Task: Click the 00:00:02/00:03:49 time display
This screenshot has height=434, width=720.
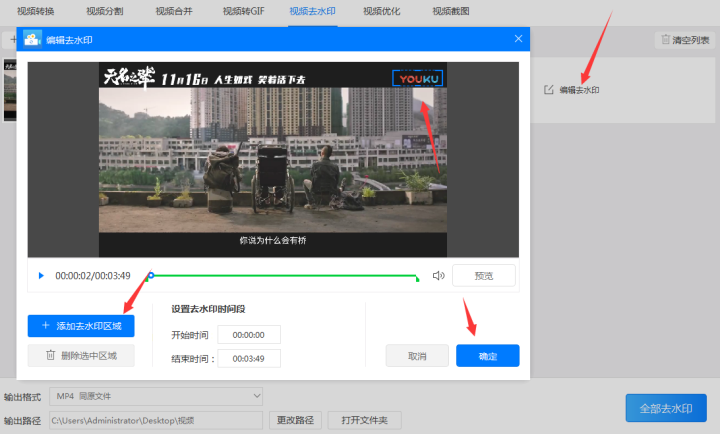Action: pyautogui.click(x=93, y=276)
